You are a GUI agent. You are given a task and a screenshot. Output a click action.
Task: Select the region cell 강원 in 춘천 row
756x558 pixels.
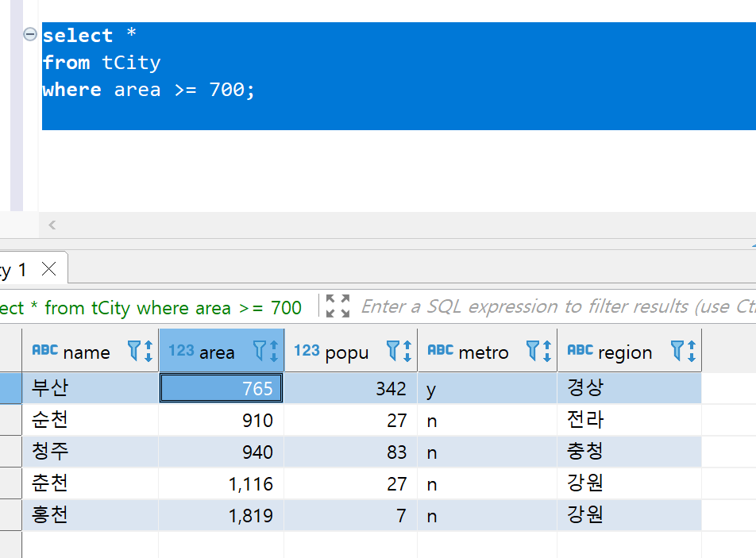pyautogui.click(x=629, y=483)
